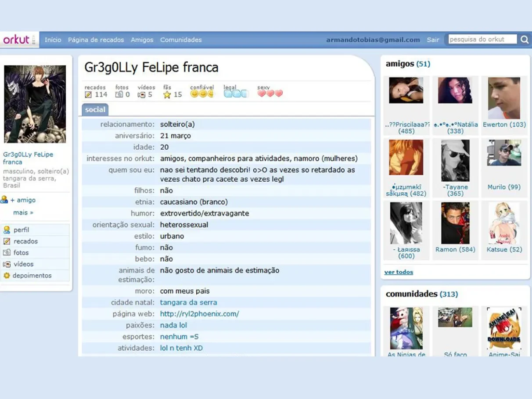532x399 pixels.
Task: Click the vídeos icon in stats row
Action: point(141,94)
